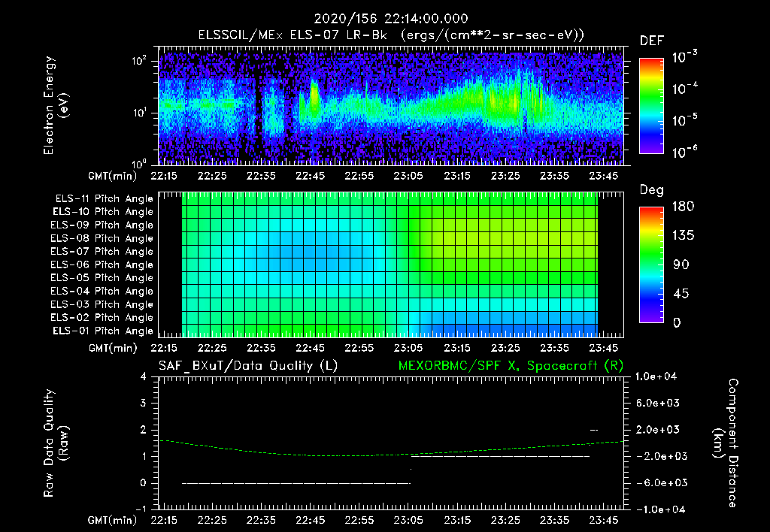Select the ELS-07 Pitch Angle row label
The image size is (770, 532).
point(102,252)
